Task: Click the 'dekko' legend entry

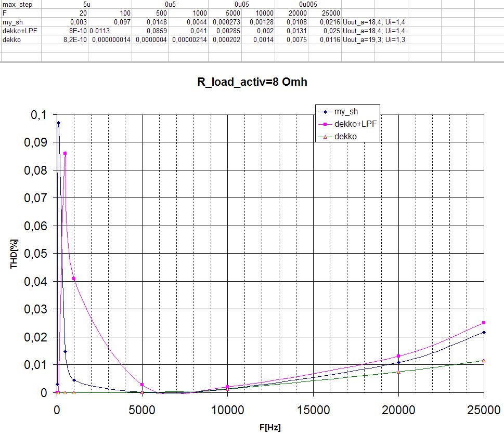Action: coord(338,137)
